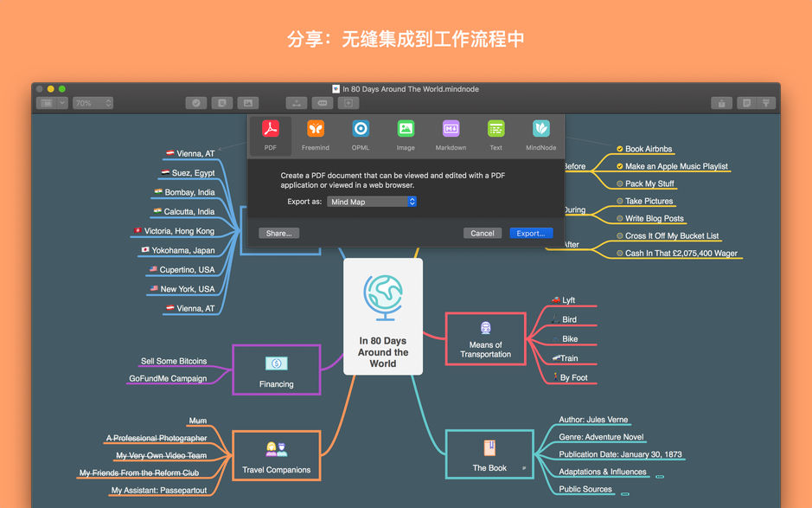Click the add image toolbar icon

[x=248, y=103]
